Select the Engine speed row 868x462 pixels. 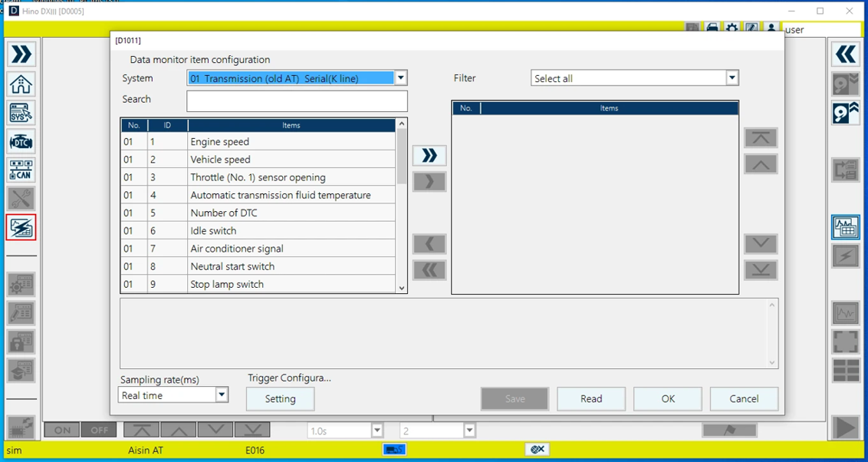click(258, 142)
